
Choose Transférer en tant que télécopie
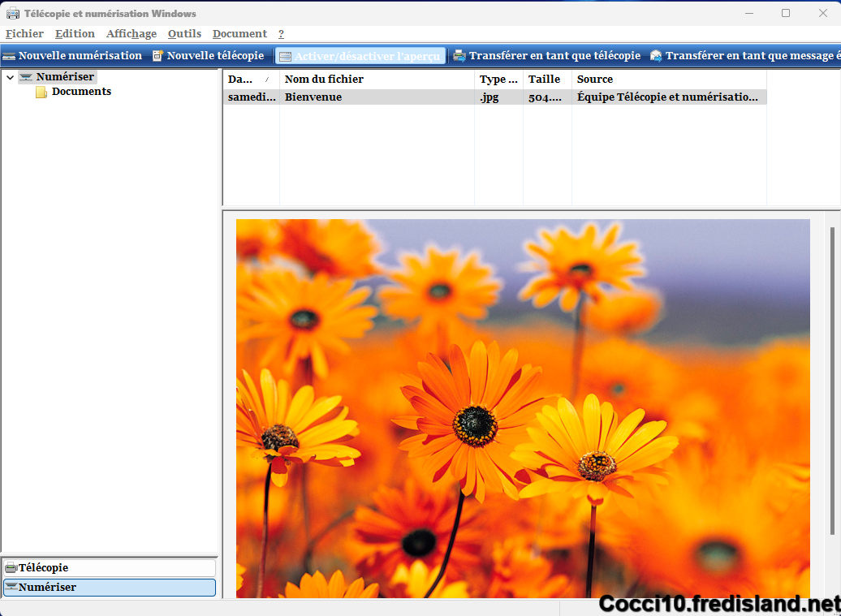[546, 56]
